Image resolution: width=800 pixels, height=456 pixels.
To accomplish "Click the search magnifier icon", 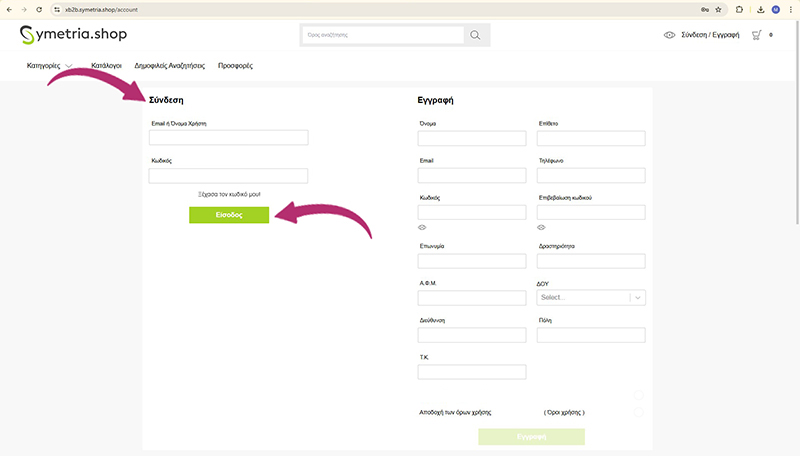I will pyautogui.click(x=476, y=36).
